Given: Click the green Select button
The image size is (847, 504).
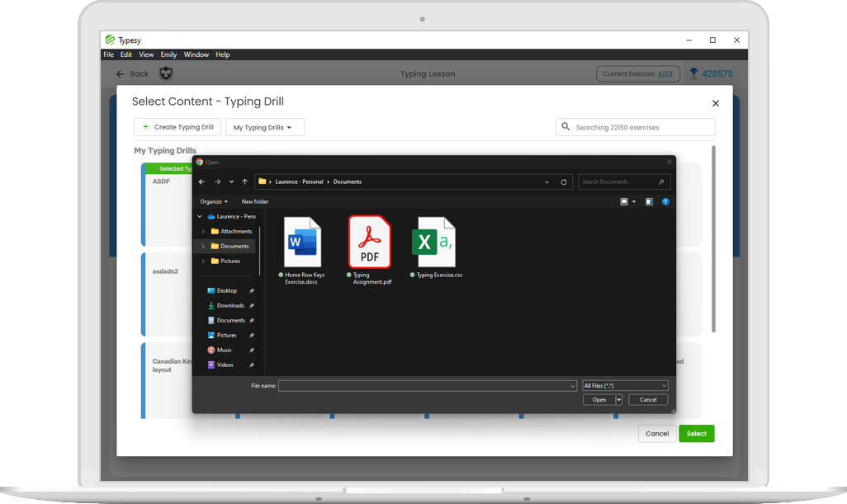Looking at the screenshot, I should point(696,434).
